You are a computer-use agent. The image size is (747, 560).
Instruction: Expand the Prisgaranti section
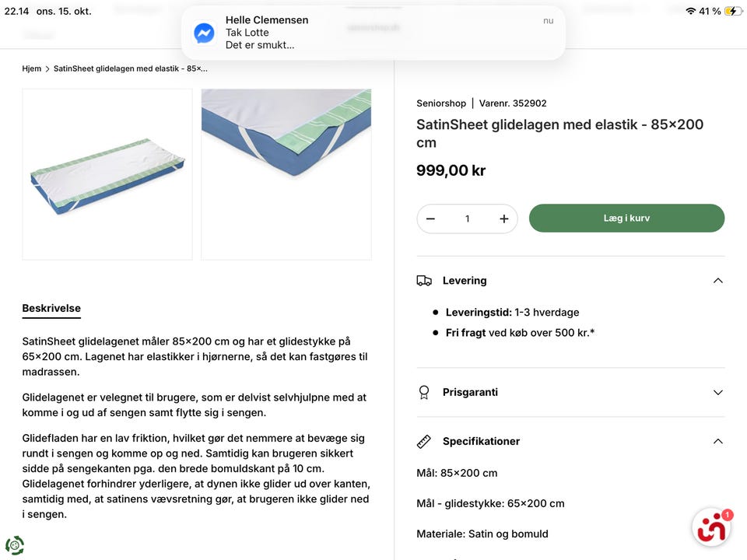pyautogui.click(x=717, y=392)
